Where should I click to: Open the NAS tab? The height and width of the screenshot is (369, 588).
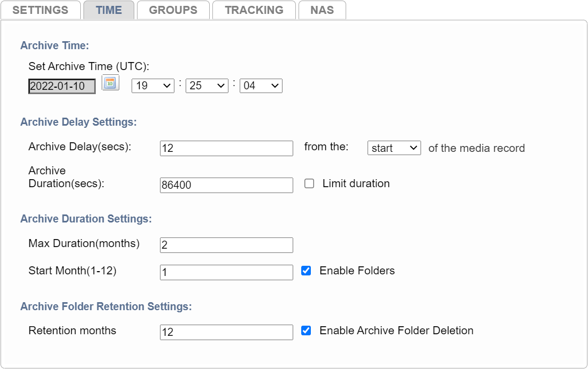tap(322, 10)
